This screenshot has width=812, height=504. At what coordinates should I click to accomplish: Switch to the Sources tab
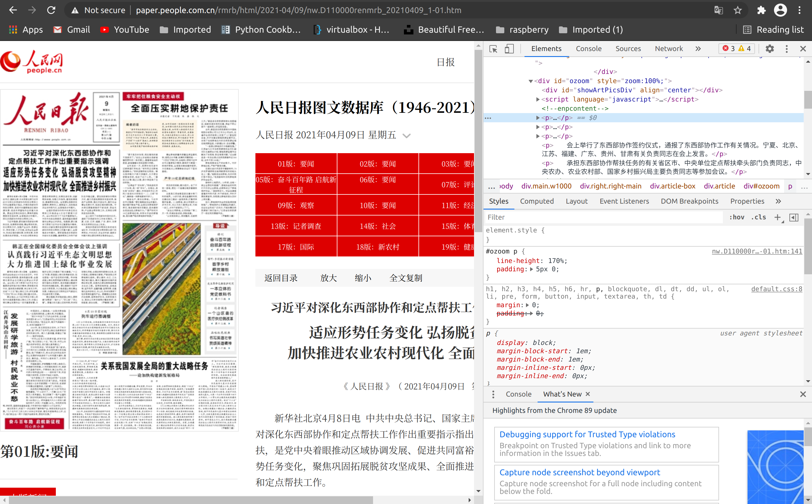pyautogui.click(x=628, y=49)
